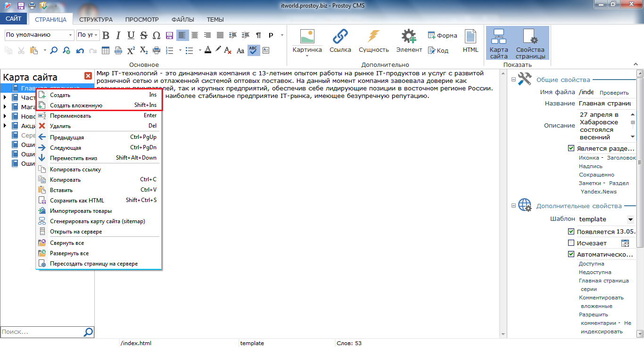Clear formatting with the A-cross icon

228,50
